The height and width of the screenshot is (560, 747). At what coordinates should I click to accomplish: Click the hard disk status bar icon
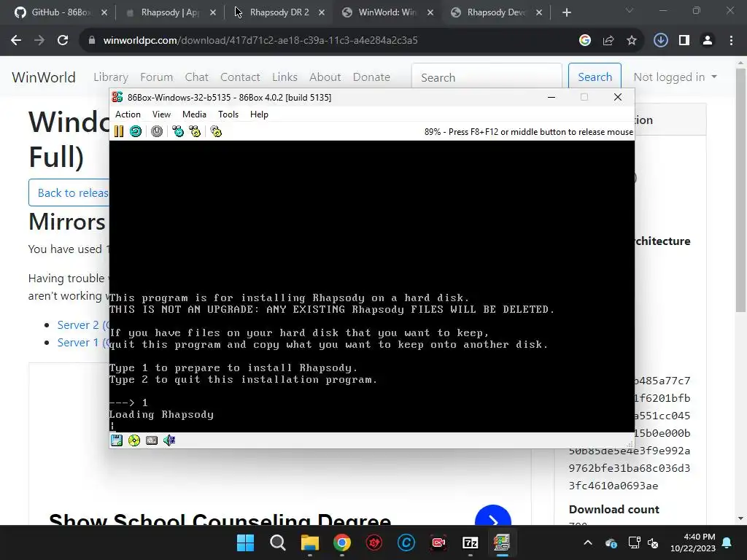pyautogui.click(x=152, y=440)
